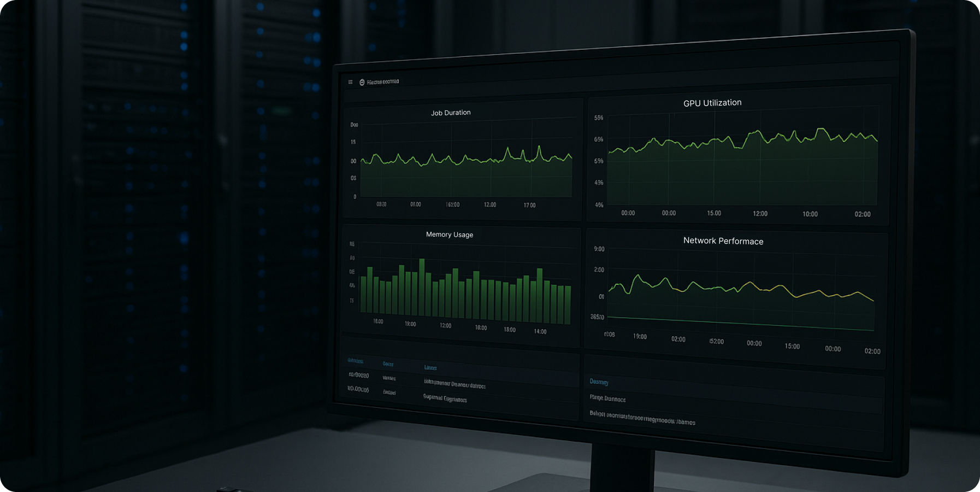Click the Network Performace panel title
The width and height of the screenshot is (980, 492).
pos(723,241)
